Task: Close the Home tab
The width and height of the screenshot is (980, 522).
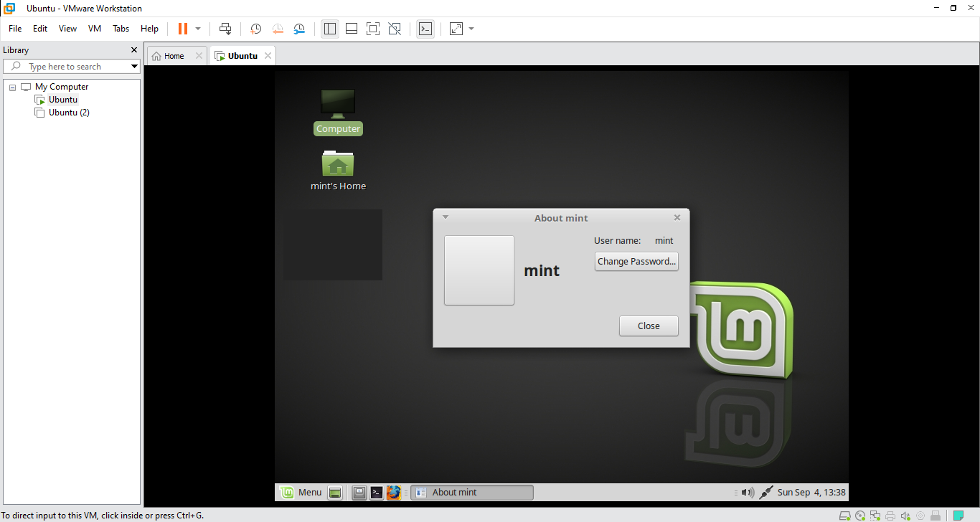Action: click(199, 56)
